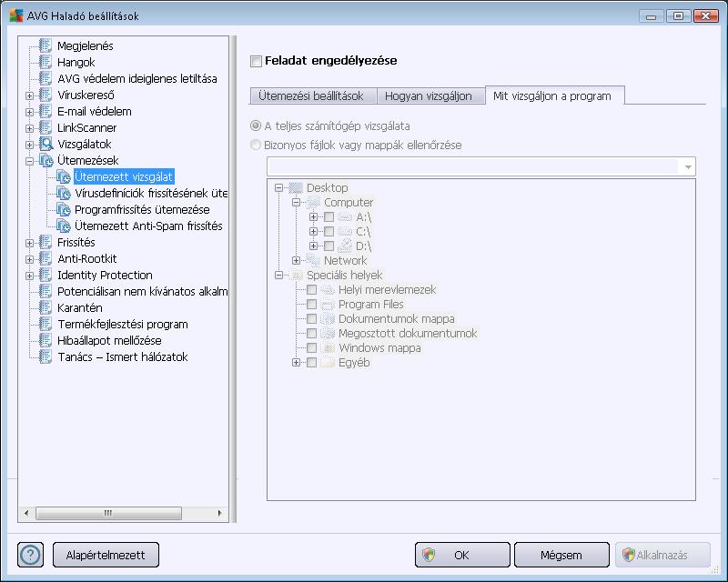728x582 pixels.
Task: Click the Identity Protection icon
Action: point(45,275)
